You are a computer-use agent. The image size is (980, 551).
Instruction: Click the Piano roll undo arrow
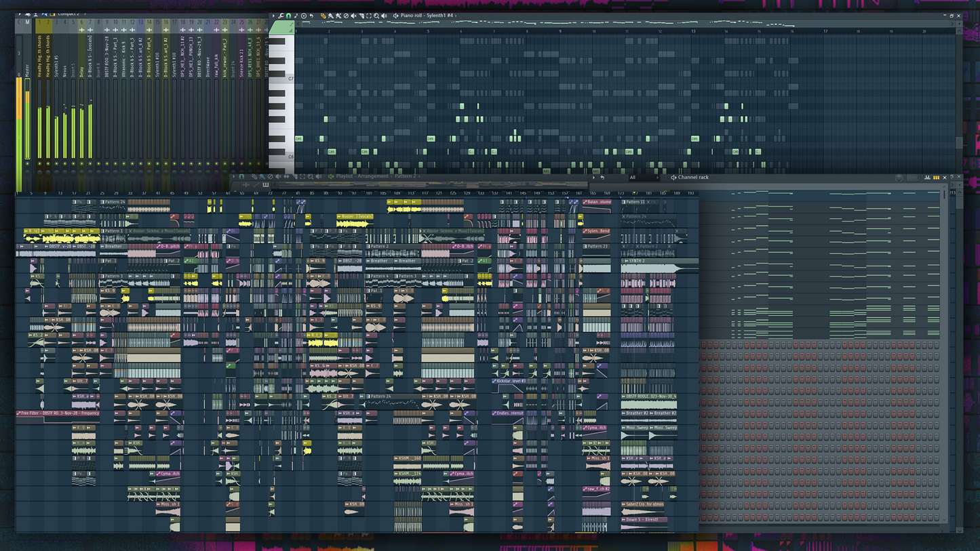311,16
